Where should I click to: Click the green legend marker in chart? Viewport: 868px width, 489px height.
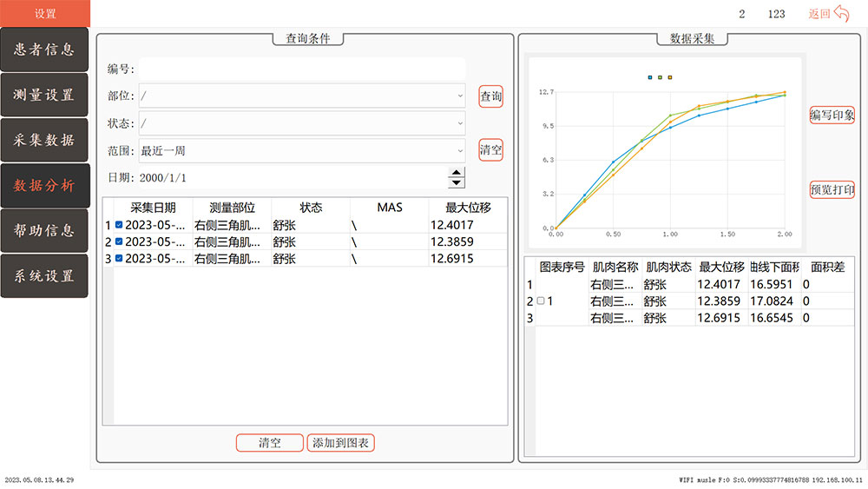(x=661, y=77)
